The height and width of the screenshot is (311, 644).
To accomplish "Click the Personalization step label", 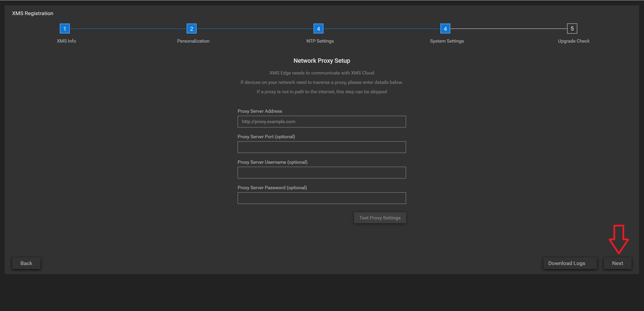I will click(193, 41).
